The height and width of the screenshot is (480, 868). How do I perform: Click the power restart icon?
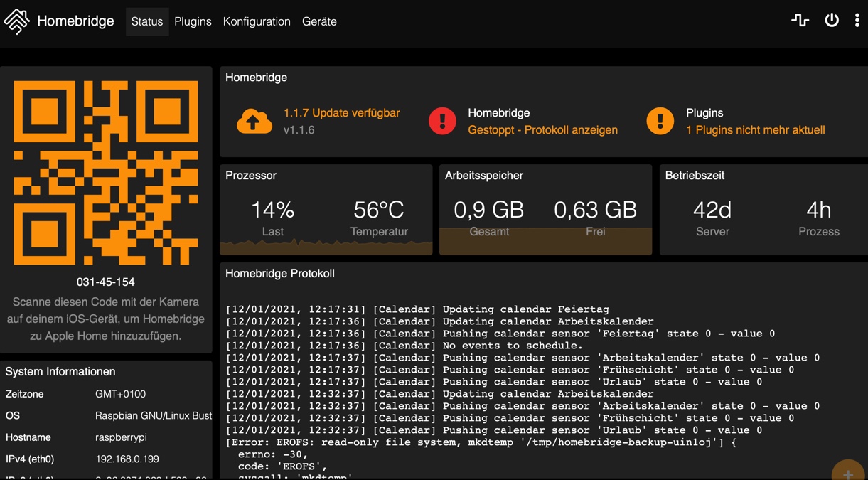tap(831, 21)
